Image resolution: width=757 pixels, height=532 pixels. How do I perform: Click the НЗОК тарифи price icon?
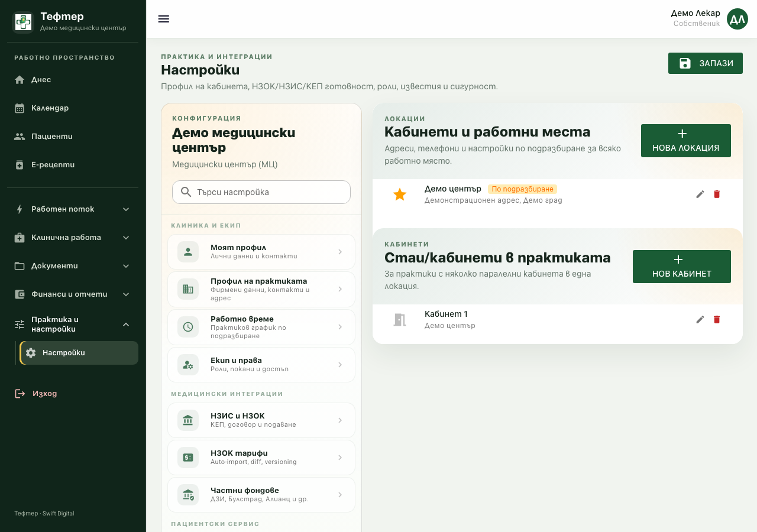coord(188,458)
